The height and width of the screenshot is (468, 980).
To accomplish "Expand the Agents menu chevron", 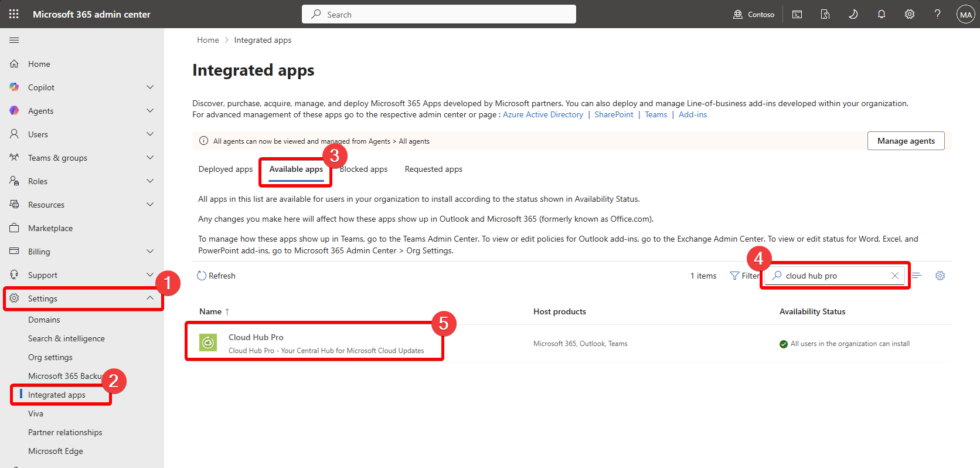I will 150,110.
